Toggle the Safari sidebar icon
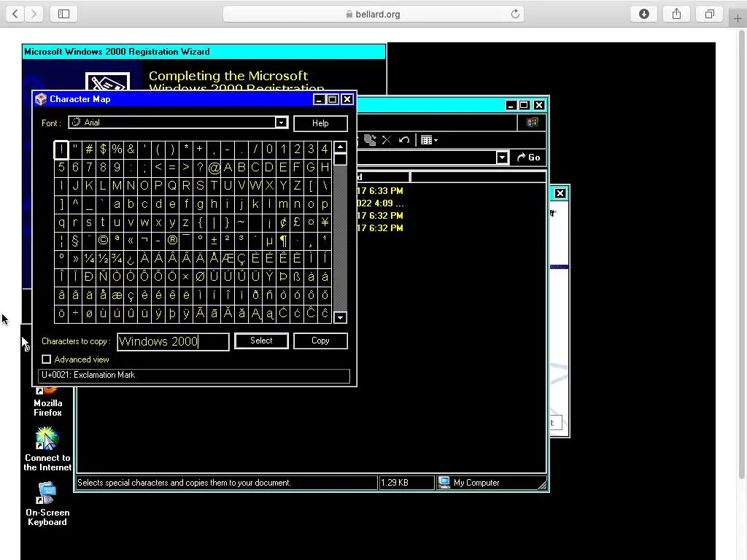This screenshot has height=560, width=747. pos(64,14)
